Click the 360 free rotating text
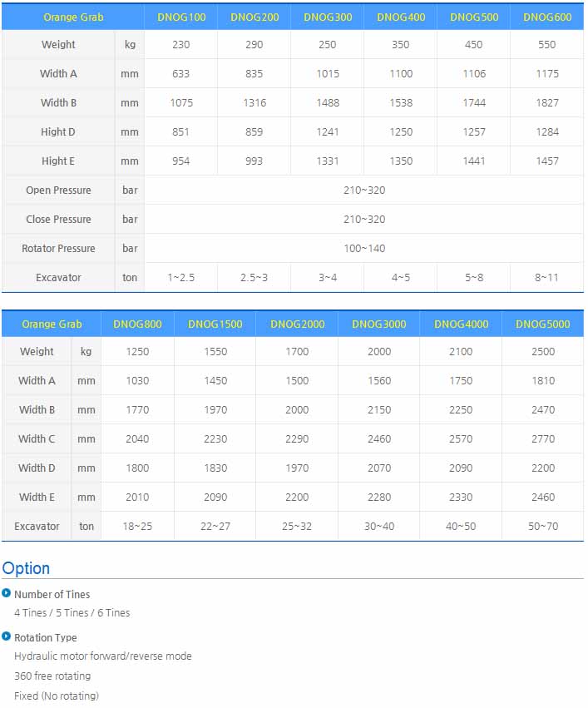The width and height of the screenshot is (588, 708). (52, 676)
